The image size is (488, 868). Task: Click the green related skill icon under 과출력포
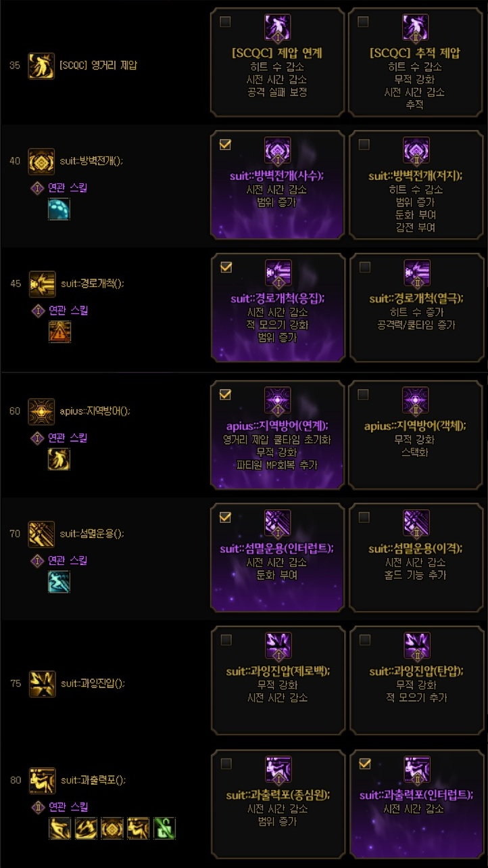(164, 828)
